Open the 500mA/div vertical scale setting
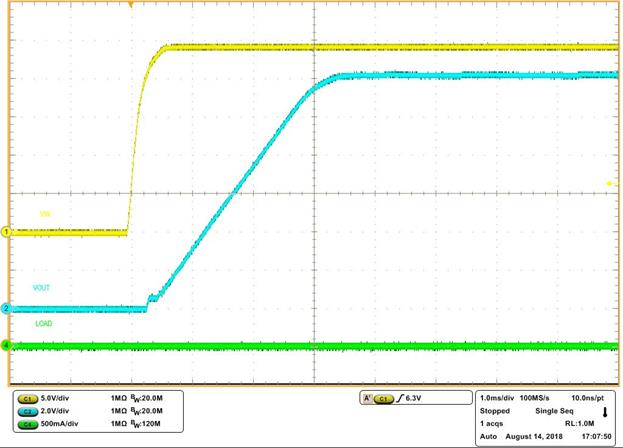623x448 pixels. 64,422
